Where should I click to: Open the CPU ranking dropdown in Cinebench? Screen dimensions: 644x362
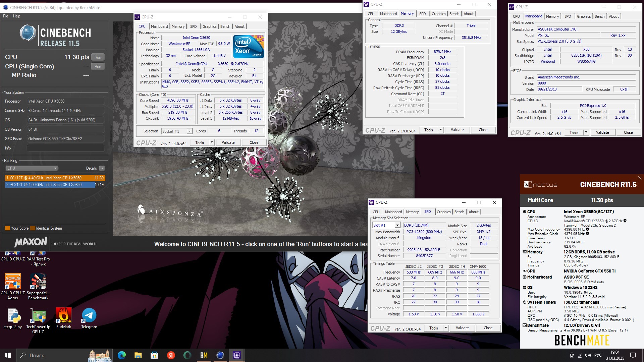pyautogui.click(x=32, y=168)
